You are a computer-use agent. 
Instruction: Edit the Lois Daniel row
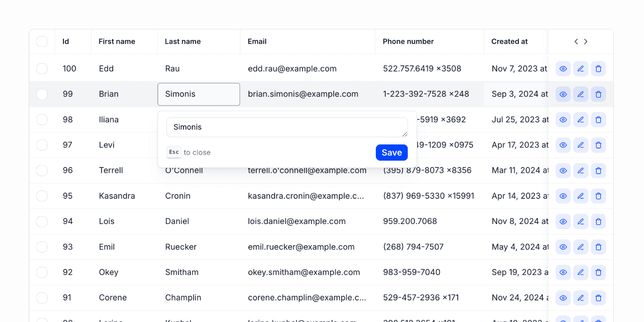click(581, 222)
